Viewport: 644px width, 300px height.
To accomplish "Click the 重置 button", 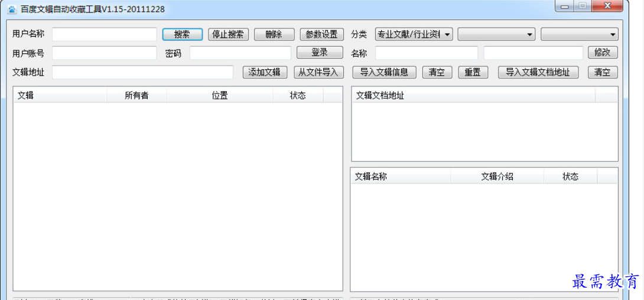I will point(473,72).
